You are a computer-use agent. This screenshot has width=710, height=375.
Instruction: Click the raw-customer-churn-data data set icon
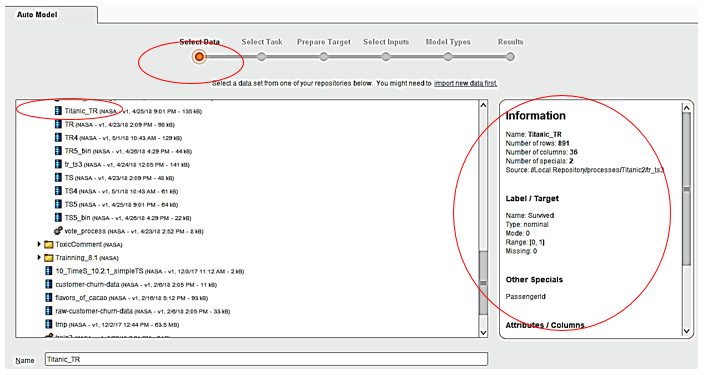[x=49, y=311]
